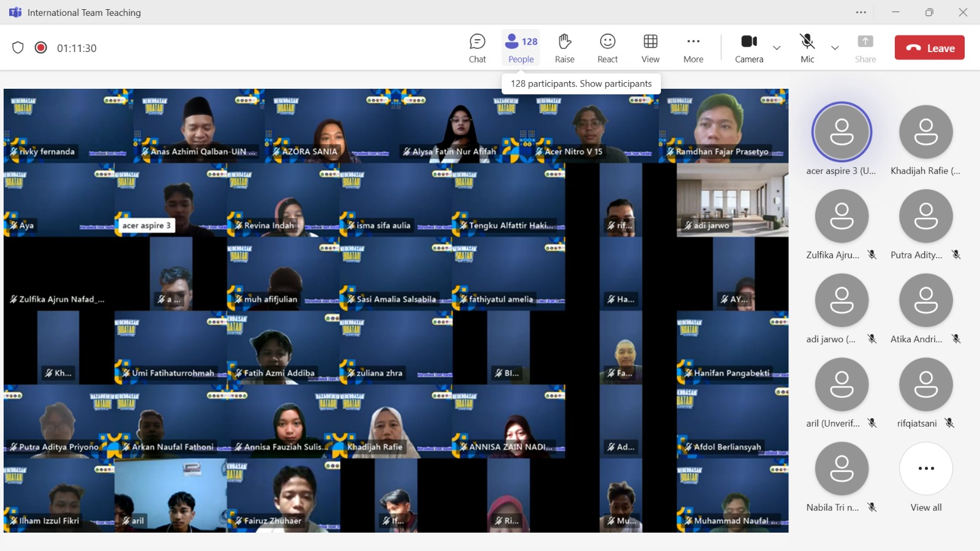Click the acer aspire 3 avatar
The image size is (980, 551).
click(x=842, y=132)
